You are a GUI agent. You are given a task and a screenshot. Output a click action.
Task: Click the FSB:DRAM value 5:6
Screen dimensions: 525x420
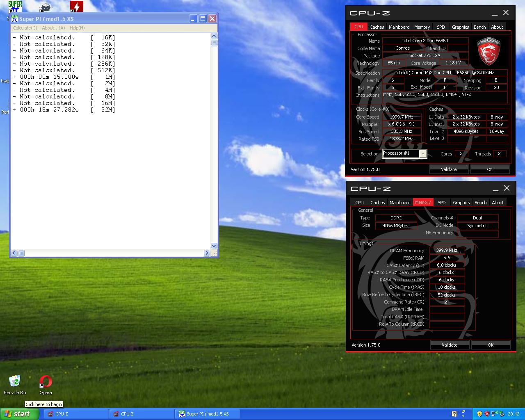[x=447, y=258]
